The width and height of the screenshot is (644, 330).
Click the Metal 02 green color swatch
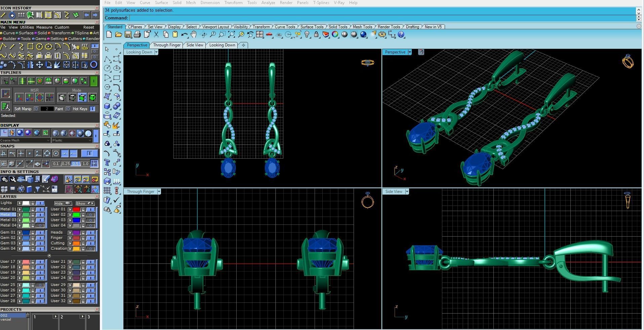tap(26, 215)
